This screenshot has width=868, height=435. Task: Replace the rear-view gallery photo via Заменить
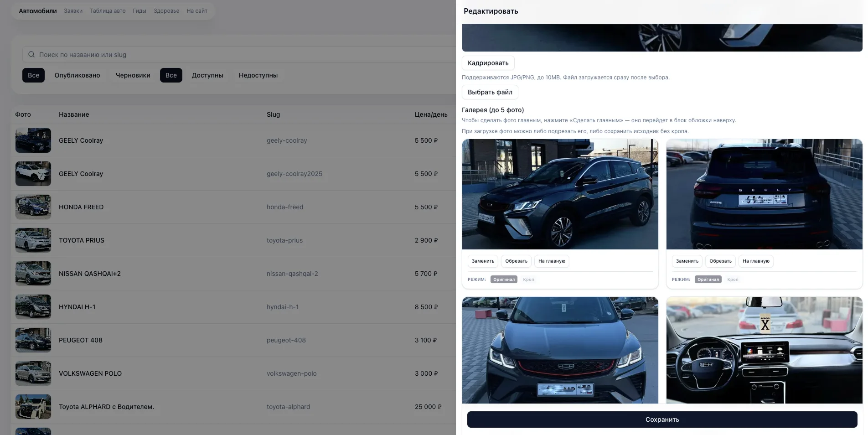click(x=687, y=261)
